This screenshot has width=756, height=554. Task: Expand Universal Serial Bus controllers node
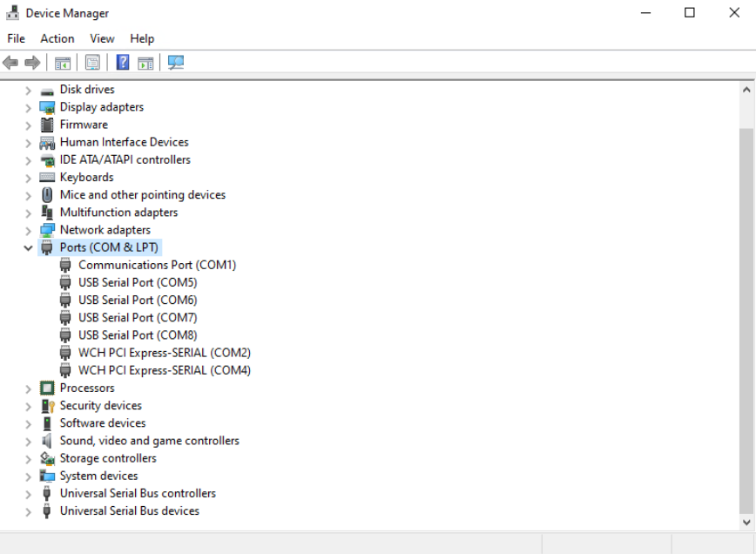pos(29,494)
